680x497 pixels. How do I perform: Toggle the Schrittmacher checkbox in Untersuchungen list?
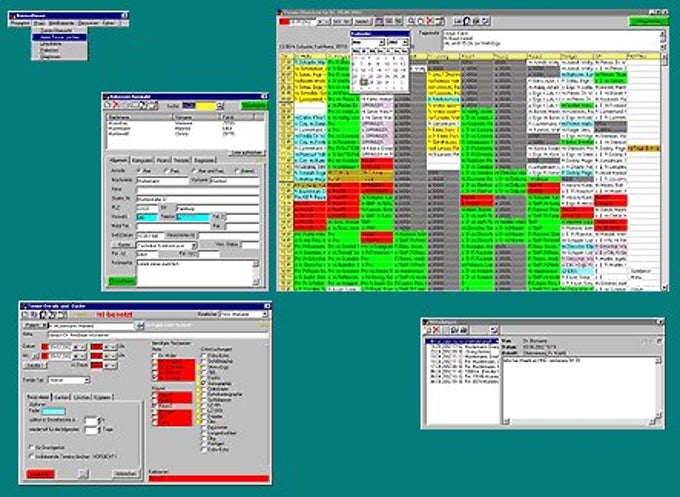tap(204, 361)
